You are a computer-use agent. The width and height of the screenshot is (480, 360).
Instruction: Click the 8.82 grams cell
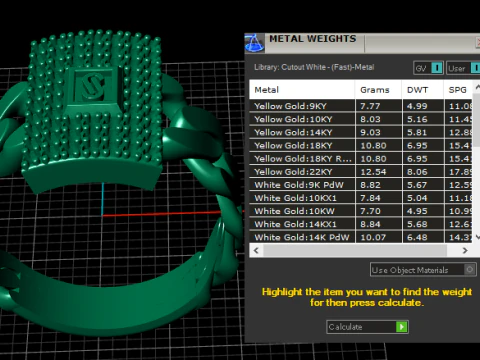pos(378,185)
